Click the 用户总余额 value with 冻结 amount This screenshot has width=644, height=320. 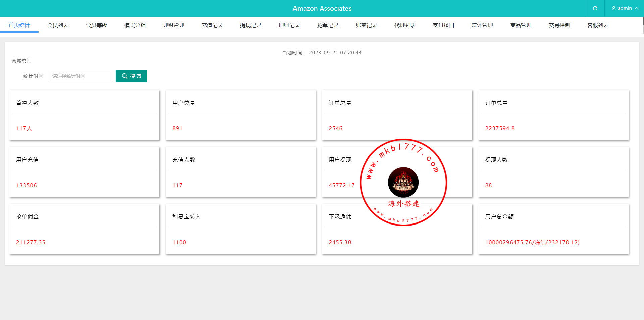pyautogui.click(x=532, y=242)
